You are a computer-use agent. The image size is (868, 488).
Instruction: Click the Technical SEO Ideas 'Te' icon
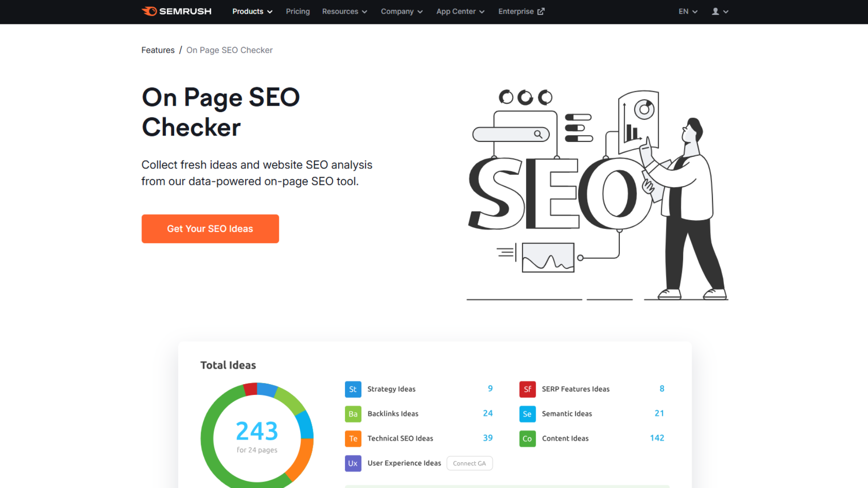[353, 439]
